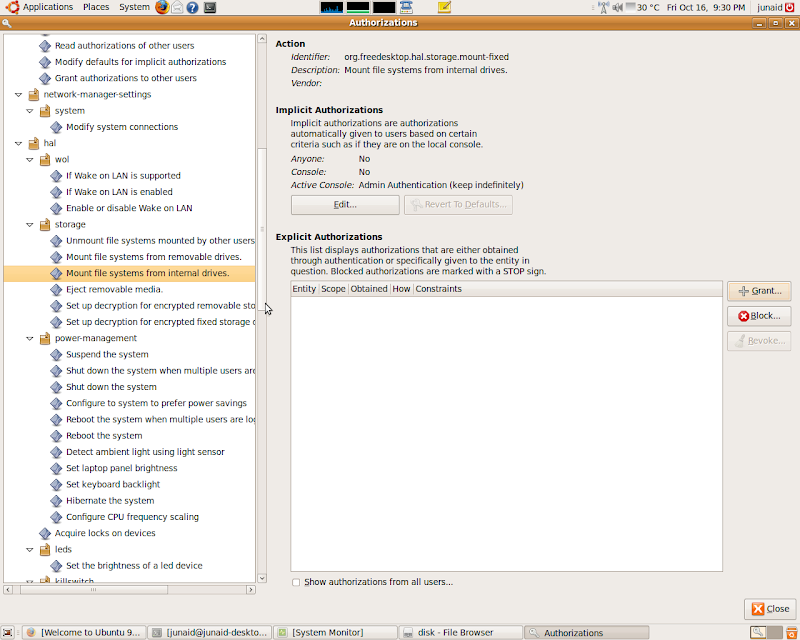Click the tree vertical scrollbar down arrow

[262, 578]
